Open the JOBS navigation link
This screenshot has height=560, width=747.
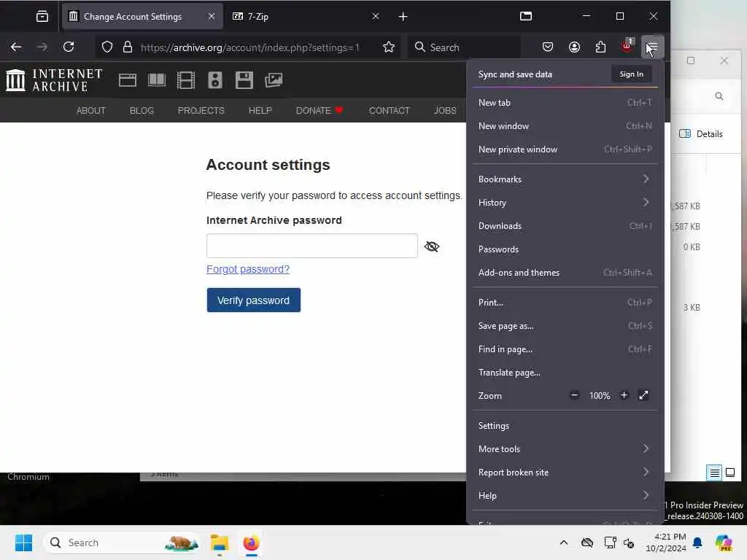(x=444, y=111)
